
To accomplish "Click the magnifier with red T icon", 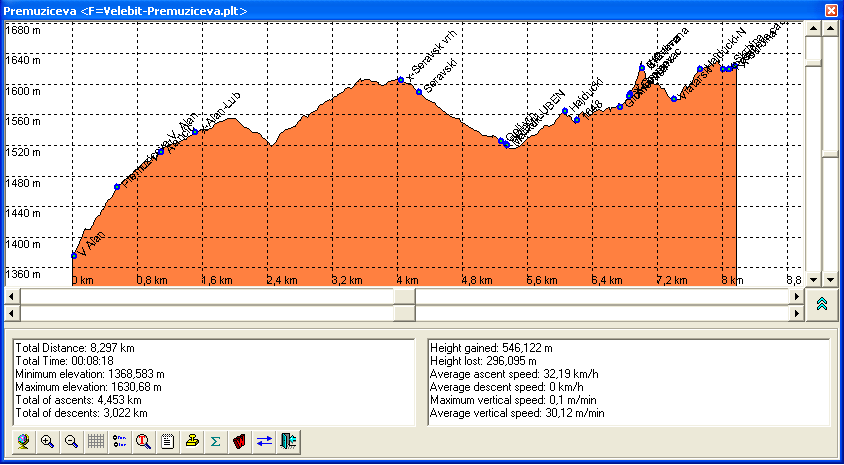I will (144, 441).
